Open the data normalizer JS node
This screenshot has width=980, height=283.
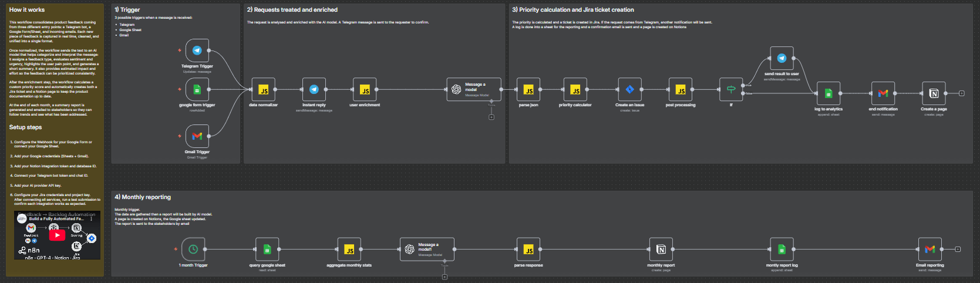point(264,90)
